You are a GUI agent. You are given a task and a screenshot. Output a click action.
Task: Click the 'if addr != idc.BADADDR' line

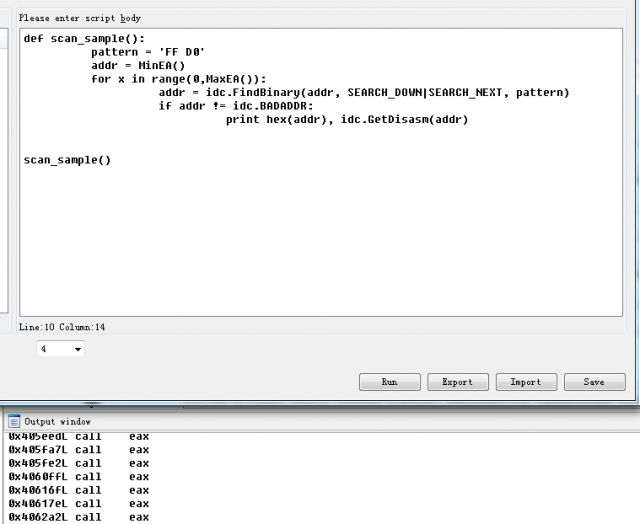pos(235,106)
